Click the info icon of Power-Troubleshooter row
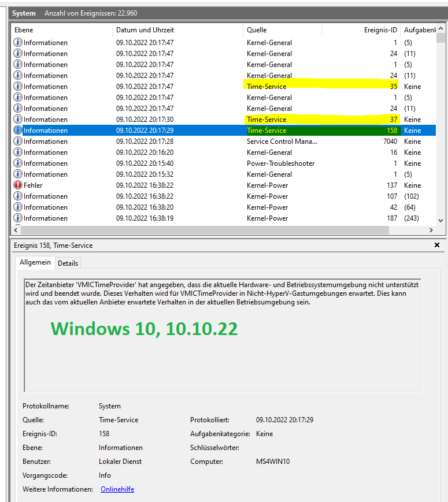448x502 pixels. pyautogui.click(x=18, y=163)
